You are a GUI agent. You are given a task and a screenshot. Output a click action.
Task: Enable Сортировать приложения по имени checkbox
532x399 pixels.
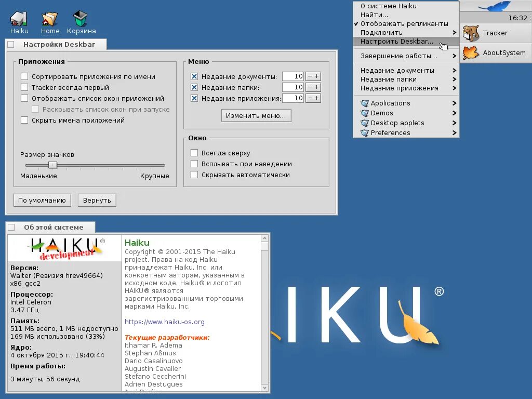click(x=24, y=76)
